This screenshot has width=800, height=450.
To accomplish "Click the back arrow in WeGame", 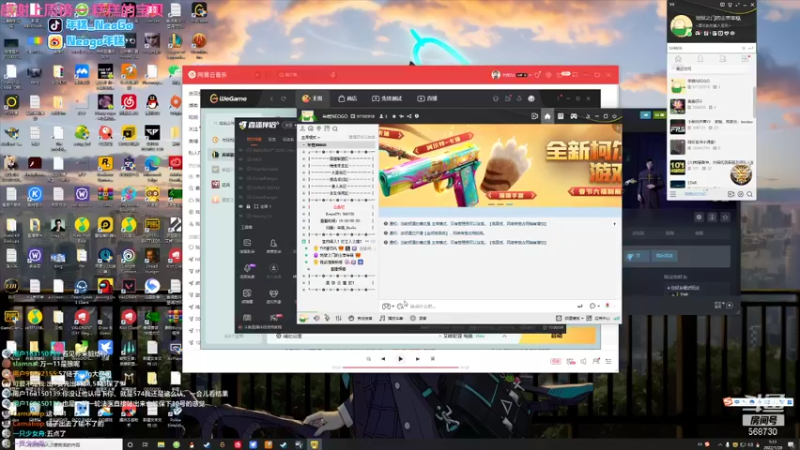I will pyautogui.click(x=271, y=98).
